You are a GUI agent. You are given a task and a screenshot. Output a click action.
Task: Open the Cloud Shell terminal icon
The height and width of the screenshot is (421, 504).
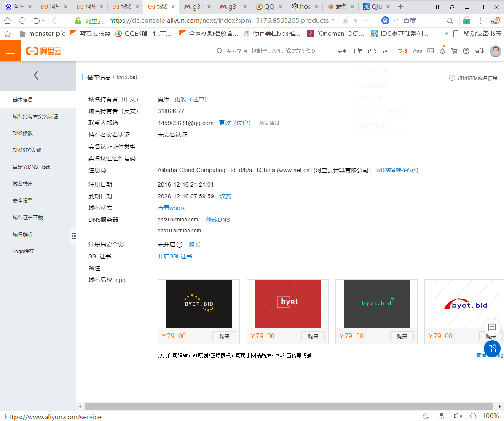(x=430, y=51)
